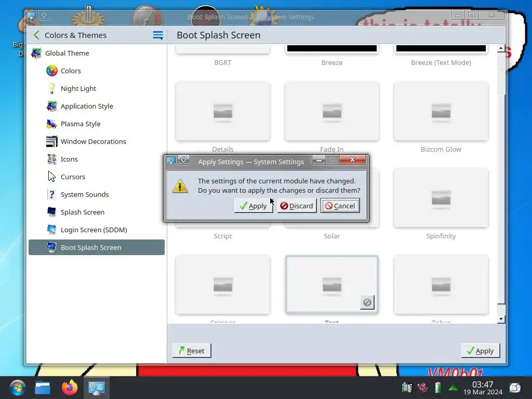
Task: Open the Window Decorations icon
Action: tap(52, 141)
